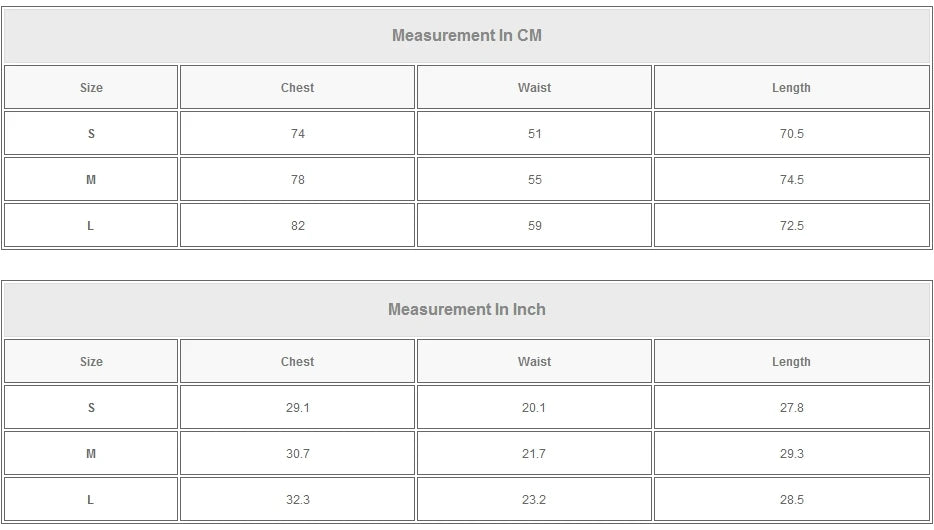Viewport: 934px width, 530px height.
Task: Click the Size header in the Inch table
Action: pyautogui.click(x=91, y=362)
